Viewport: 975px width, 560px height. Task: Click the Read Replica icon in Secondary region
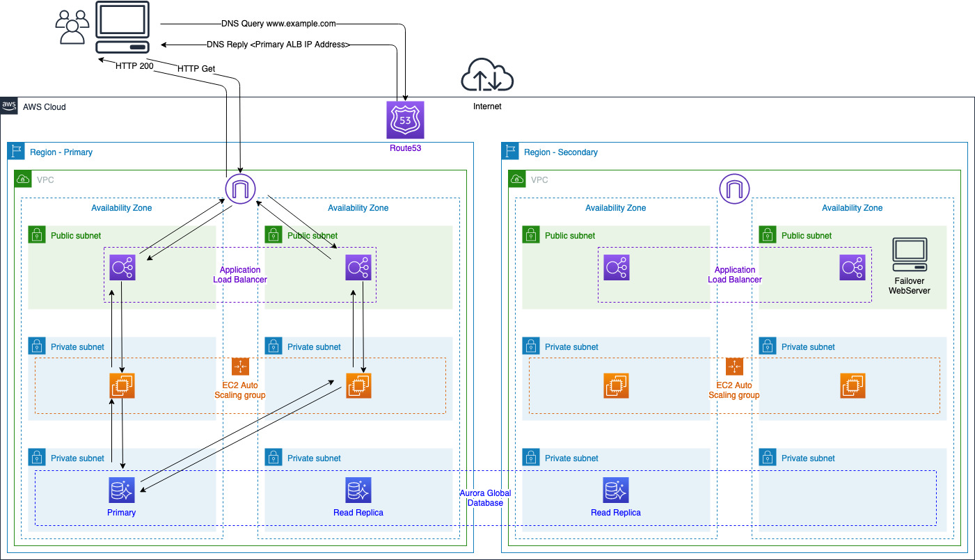click(616, 490)
